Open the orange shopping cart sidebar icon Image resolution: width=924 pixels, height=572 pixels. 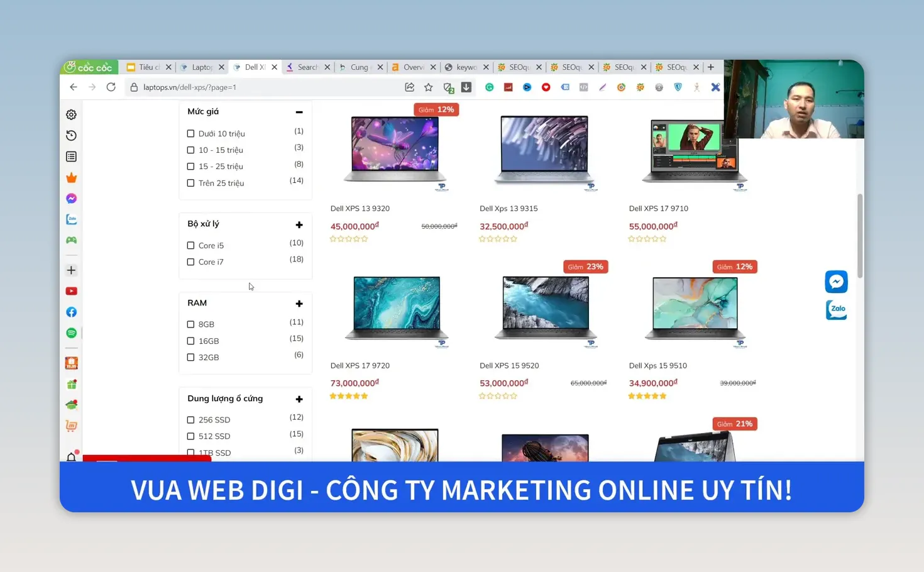click(x=72, y=426)
